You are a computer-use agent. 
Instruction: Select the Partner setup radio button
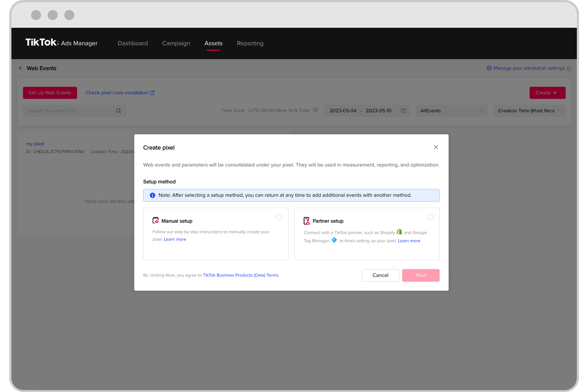point(430,217)
